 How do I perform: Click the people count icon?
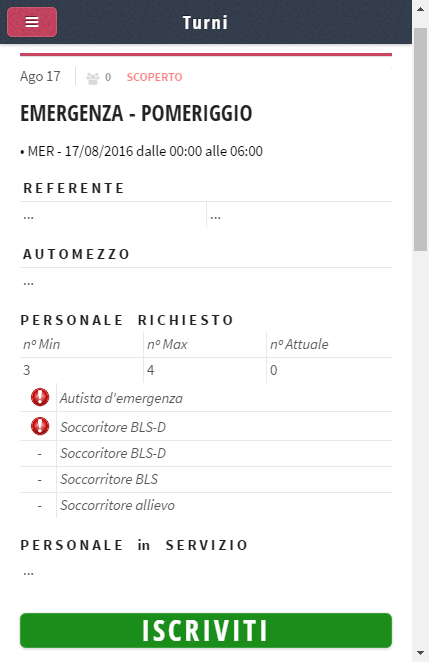[93, 78]
